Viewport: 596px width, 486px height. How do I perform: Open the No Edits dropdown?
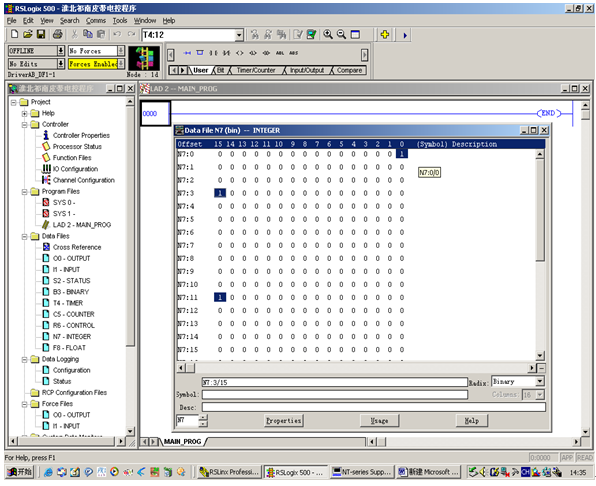[x=60, y=63]
